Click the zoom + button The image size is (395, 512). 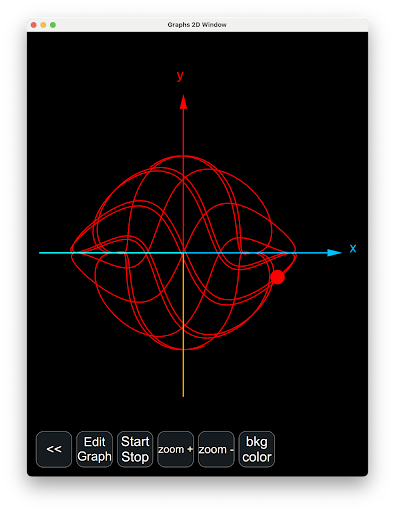175,449
